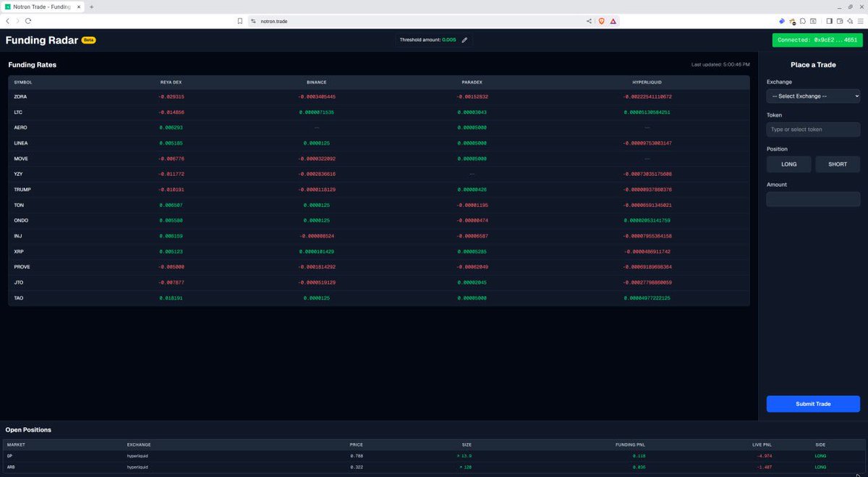
Task: Click the MARKET column header in Open Positions
Action: 16,444
